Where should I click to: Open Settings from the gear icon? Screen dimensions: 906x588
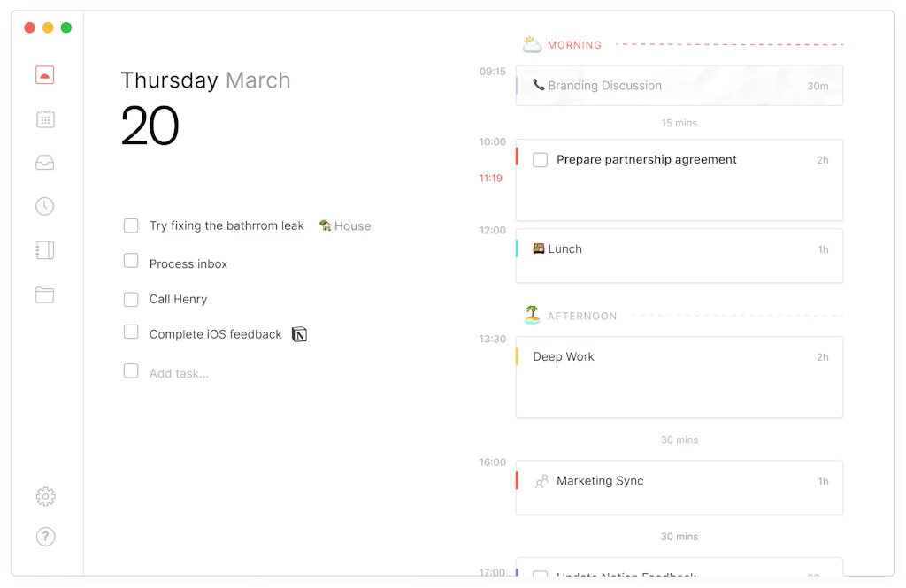pyautogui.click(x=45, y=497)
